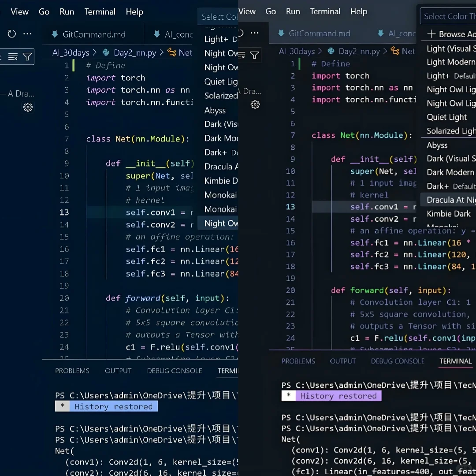
Task: Click 'History restored' in right terminal
Action: click(x=338, y=396)
